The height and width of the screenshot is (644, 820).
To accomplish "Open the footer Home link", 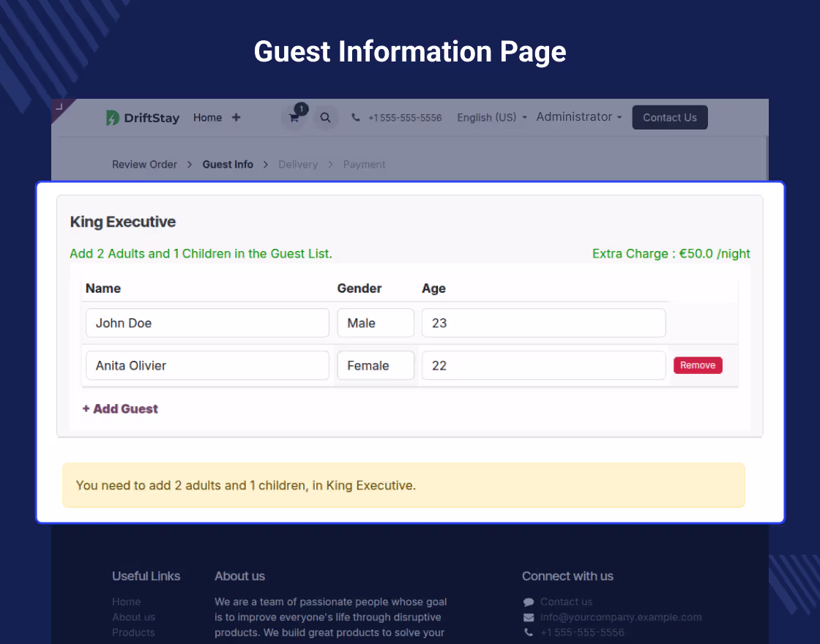I will [126, 602].
